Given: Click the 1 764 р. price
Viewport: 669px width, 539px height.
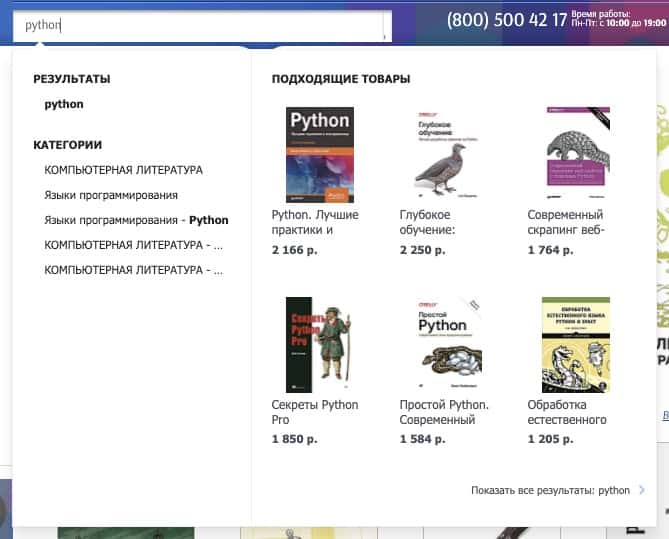Looking at the screenshot, I should pyautogui.click(x=550, y=250).
